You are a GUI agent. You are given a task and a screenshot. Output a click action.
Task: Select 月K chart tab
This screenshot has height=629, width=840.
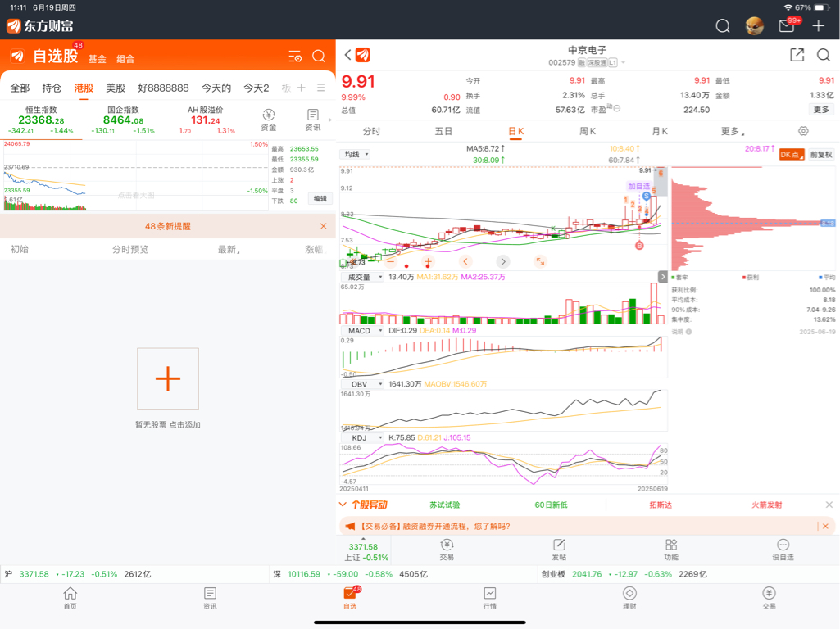(660, 131)
